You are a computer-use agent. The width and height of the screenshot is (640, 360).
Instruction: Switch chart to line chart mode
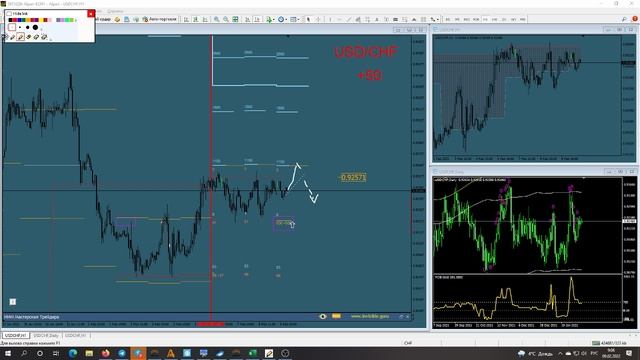[x=205, y=19]
